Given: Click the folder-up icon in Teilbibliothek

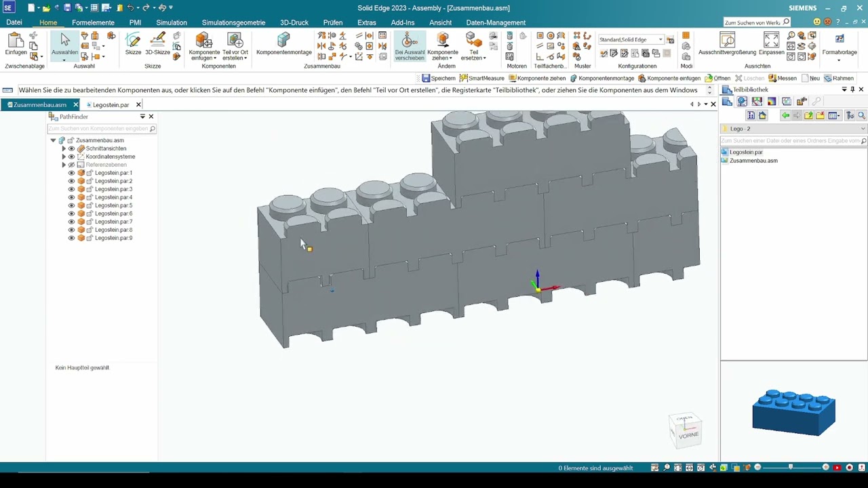Looking at the screenshot, I should click(808, 116).
